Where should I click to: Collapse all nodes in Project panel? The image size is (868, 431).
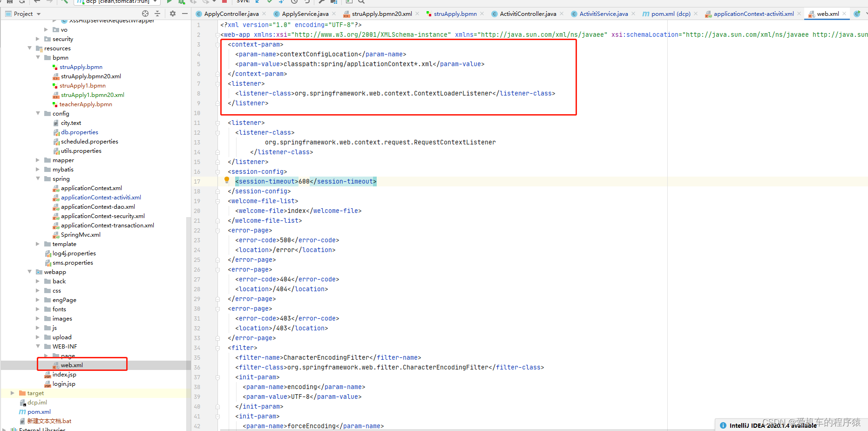157,14
